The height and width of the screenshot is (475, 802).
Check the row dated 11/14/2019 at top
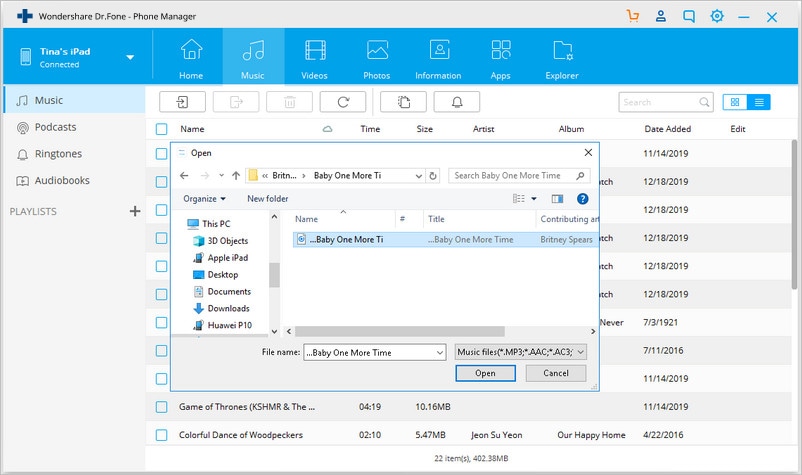pyautogui.click(x=162, y=153)
